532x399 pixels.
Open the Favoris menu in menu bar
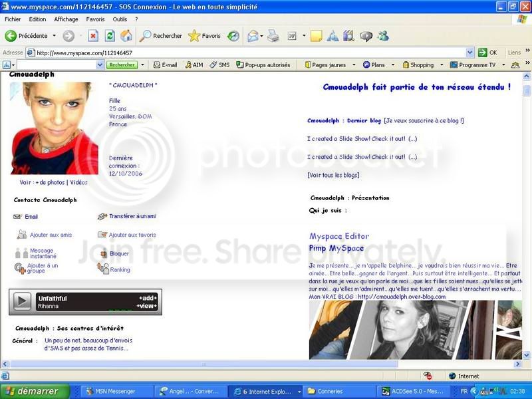coord(95,19)
